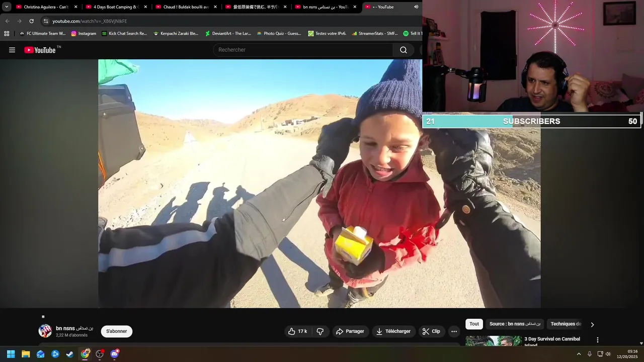Viewport: 644px width, 362px height.
Task: Open site information icon in address bar
Action: tap(46, 21)
